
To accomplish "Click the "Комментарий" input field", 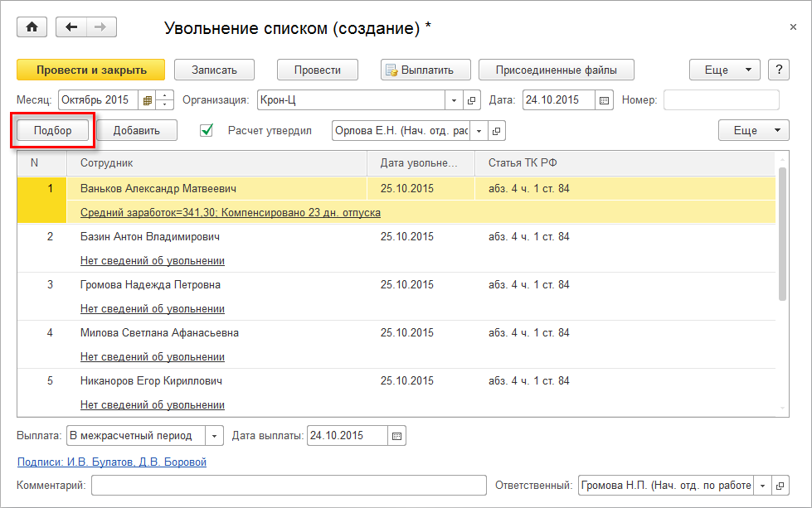I will click(289, 485).
